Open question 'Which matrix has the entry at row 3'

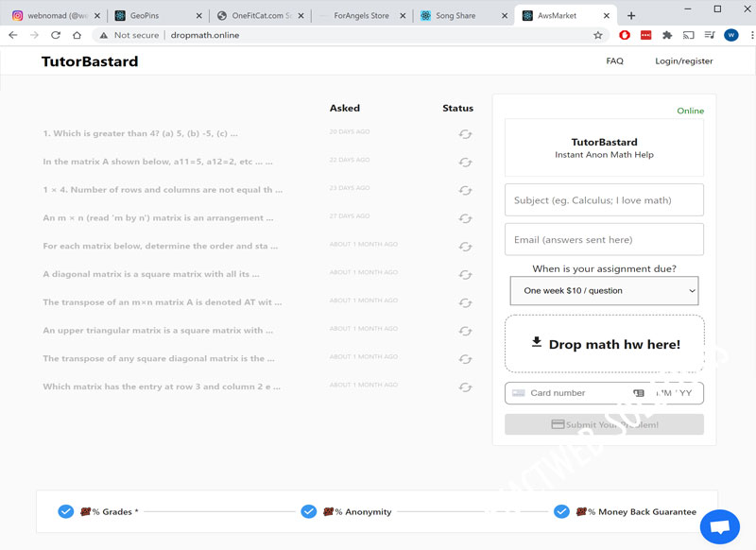tap(162, 387)
